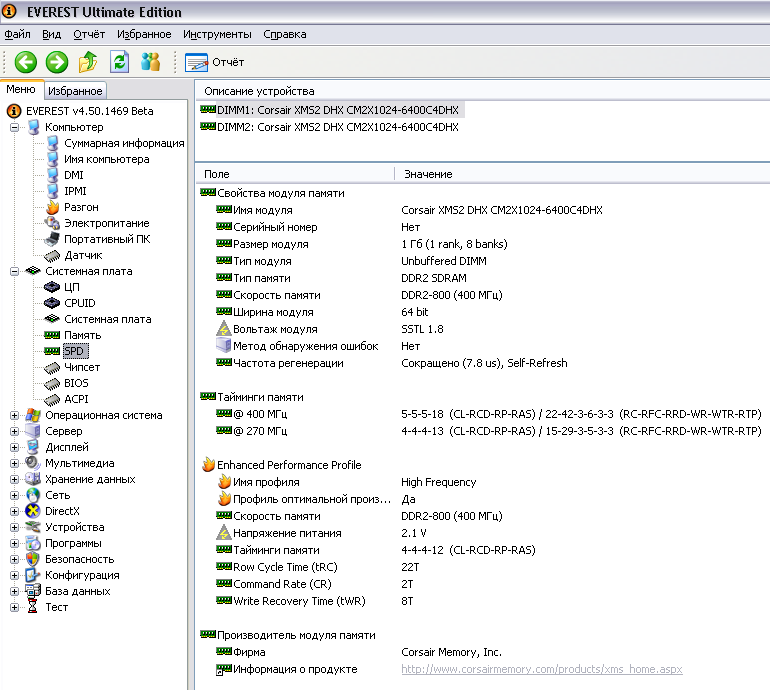Viewport: 770px width, 690px height.
Task: Click the green Forward arrow toolbar icon
Action: [57, 62]
